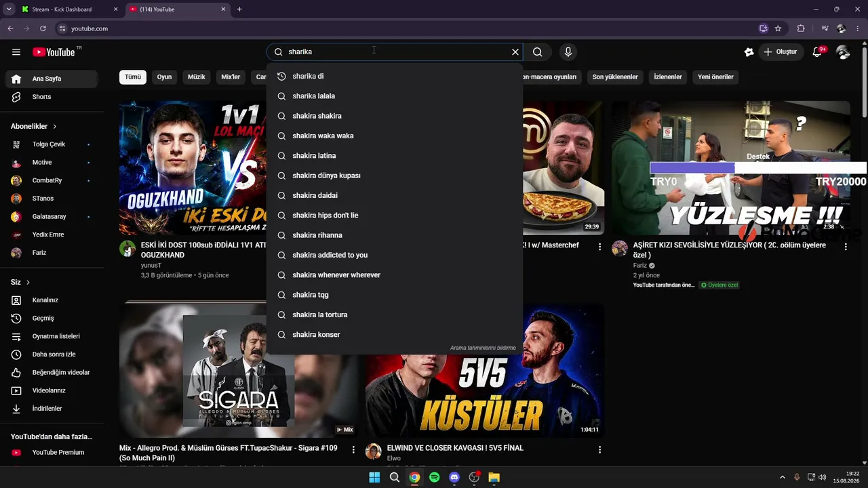
Task: Select the Yeni öneriler filter chip
Action: tap(715, 77)
